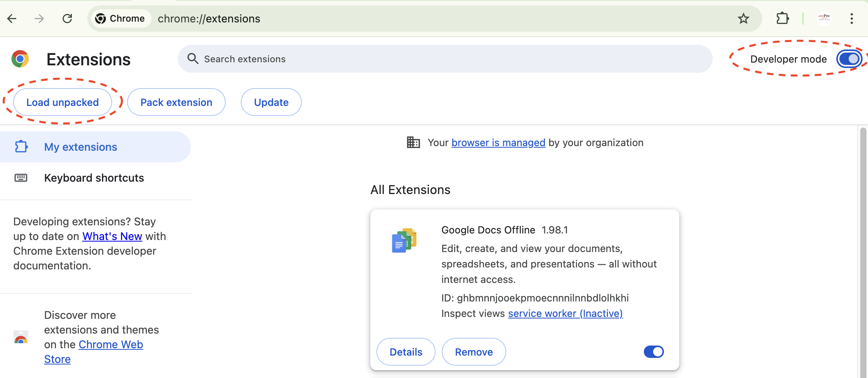Screen dimensions: 868x378
Task: Switch to Keyboard shortcuts
Action: (x=94, y=178)
